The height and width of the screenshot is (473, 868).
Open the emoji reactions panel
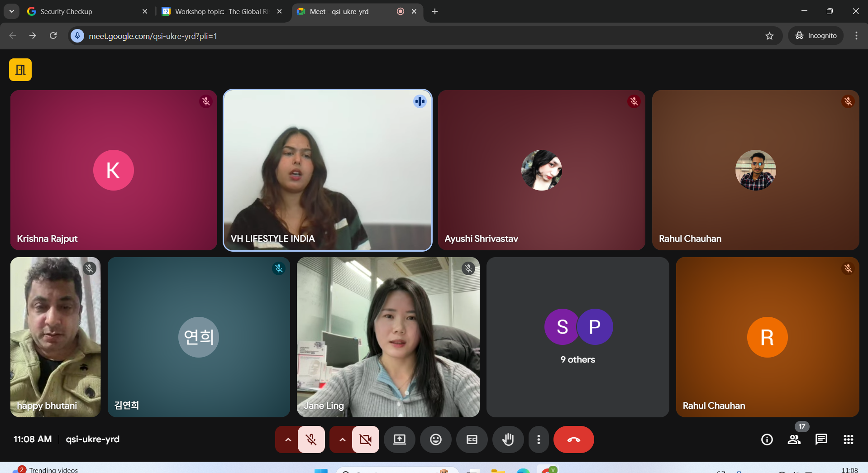pos(435,440)
